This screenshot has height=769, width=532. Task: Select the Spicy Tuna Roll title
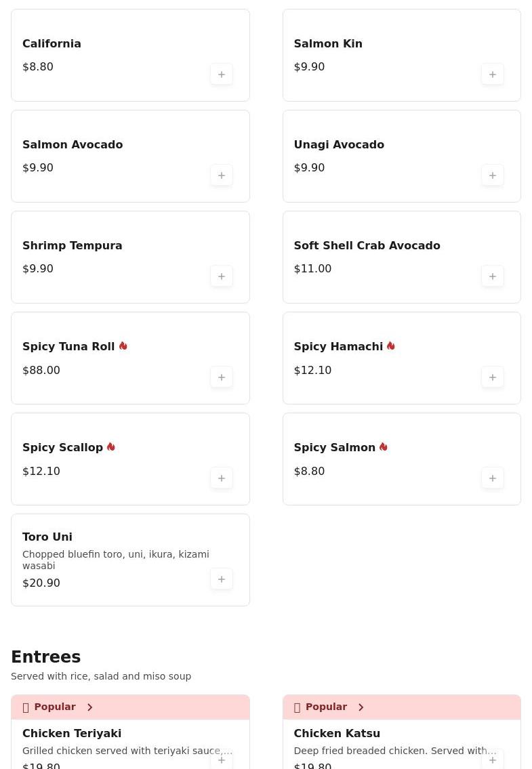click(68, 347)
